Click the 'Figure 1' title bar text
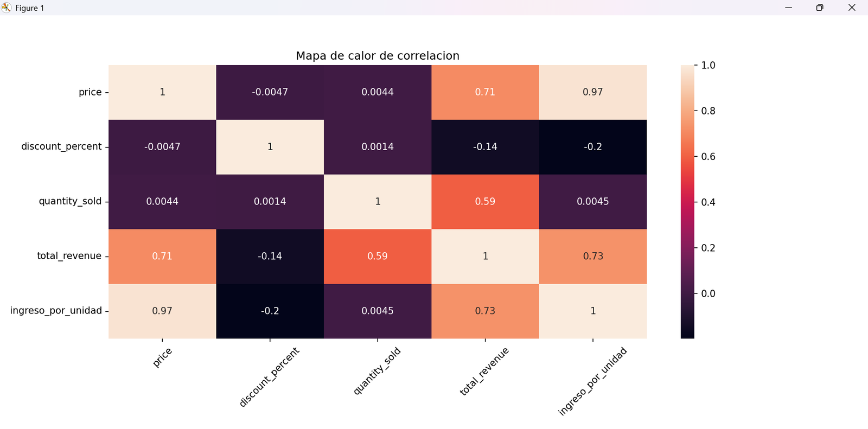The width and height of the screenshot is (868, 429). (x=29, y=8)
